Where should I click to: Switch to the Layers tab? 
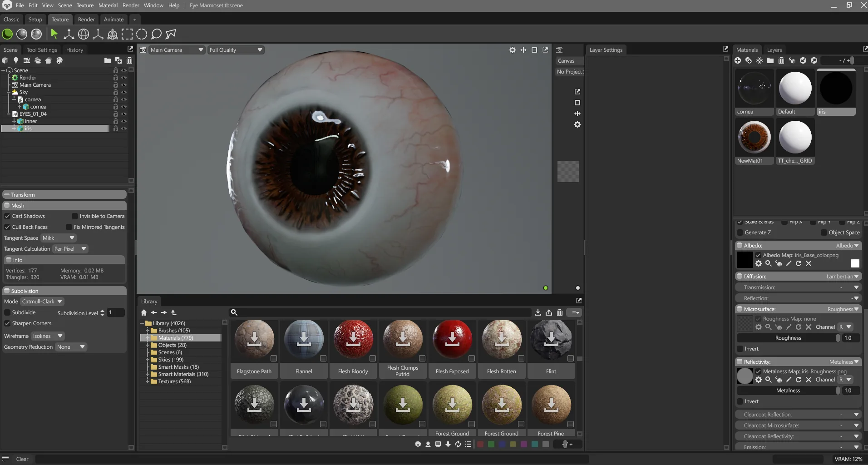(775, 50)
